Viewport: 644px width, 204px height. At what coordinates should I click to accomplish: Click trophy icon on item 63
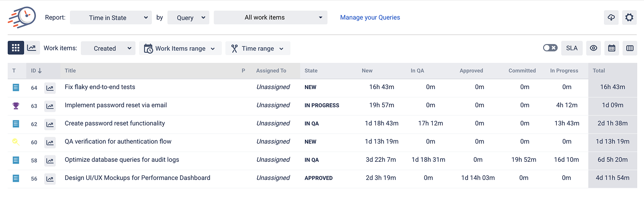[16, 105]
